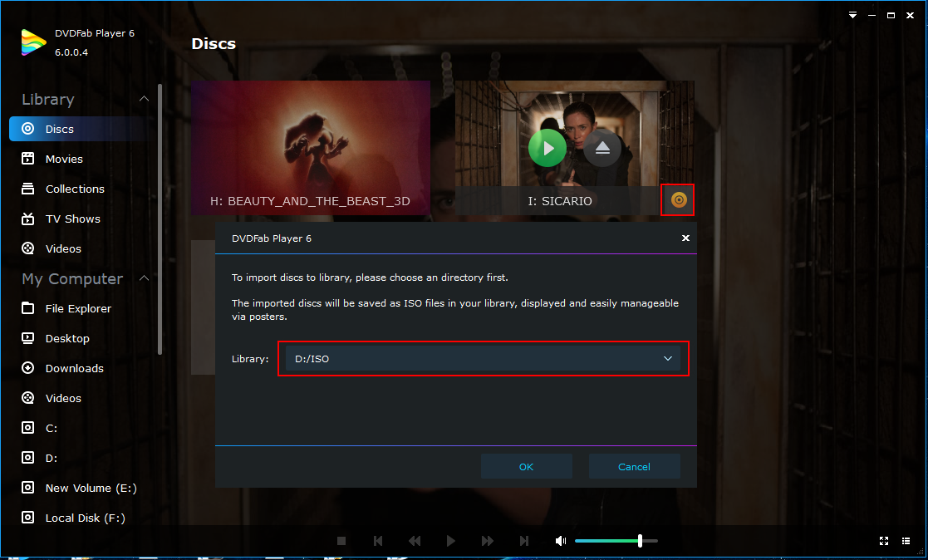The height and width of the screenshot is (560, 928).
Task: Skip to next chapter
Action: [x=523, y=540]
